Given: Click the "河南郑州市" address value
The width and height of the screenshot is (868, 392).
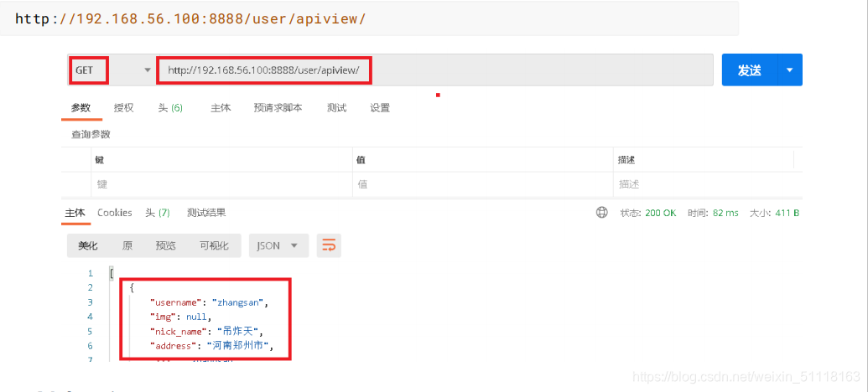Looking at the screenshot, I should (240, 346).
